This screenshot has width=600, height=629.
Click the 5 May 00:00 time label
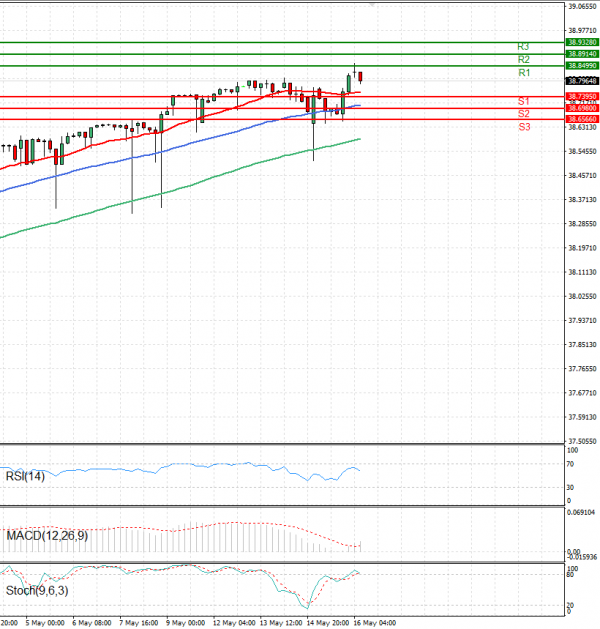pos(45,623)
